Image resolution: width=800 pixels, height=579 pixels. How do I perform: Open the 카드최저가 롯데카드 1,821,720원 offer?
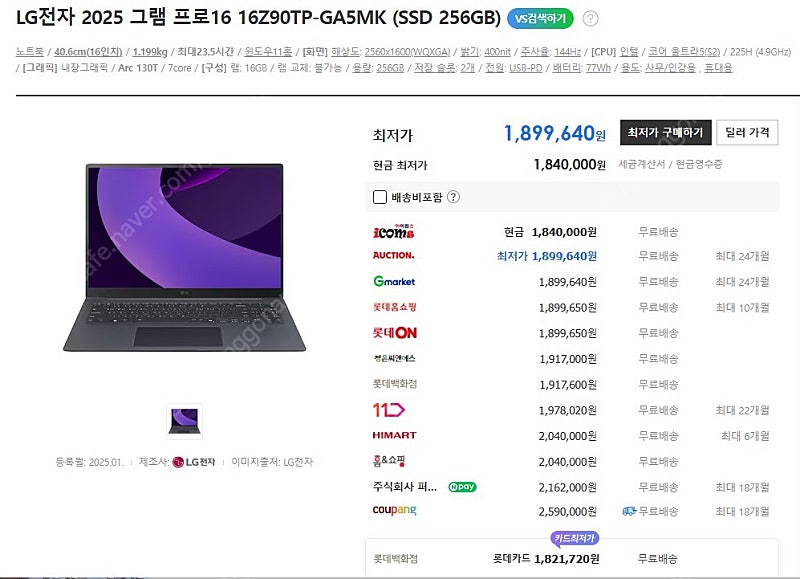[571, 558]
